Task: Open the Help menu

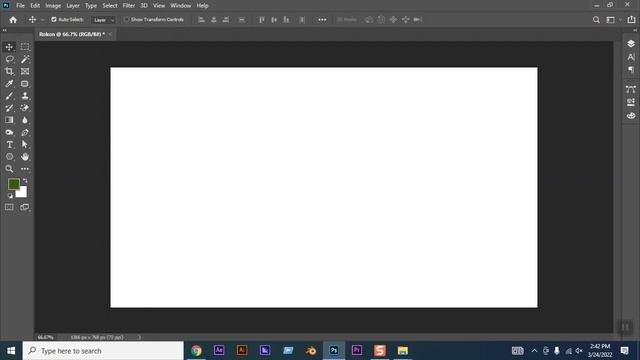Action: pyautogui.click(x=202, y=6)
